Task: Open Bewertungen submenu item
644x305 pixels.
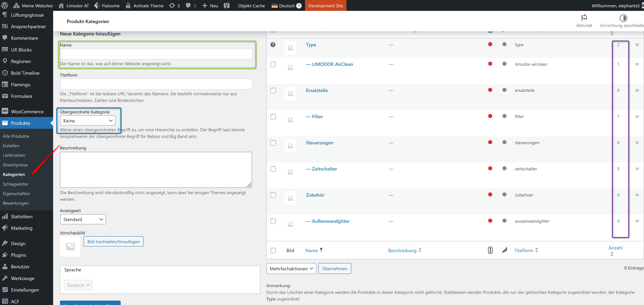Action: 16,203
